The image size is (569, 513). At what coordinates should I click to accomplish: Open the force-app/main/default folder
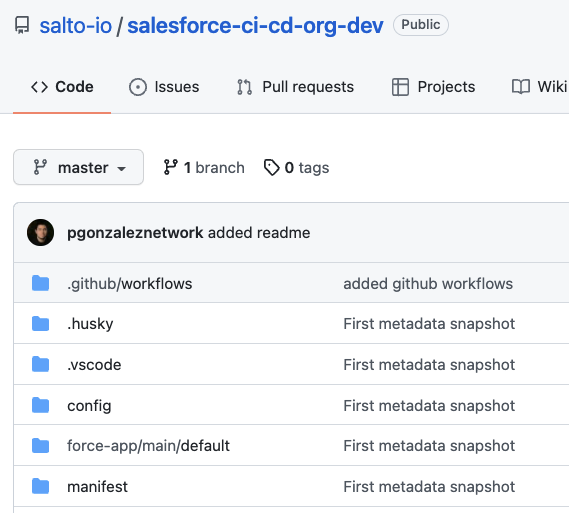148,446
